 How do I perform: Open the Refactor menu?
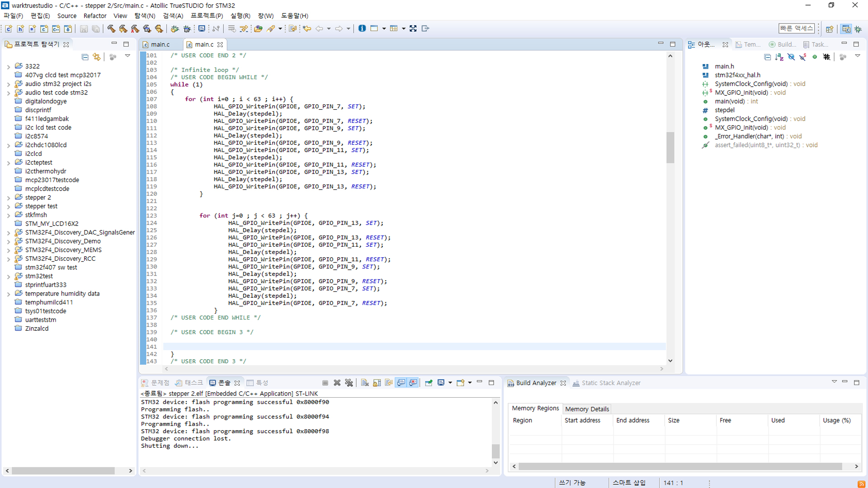(x=94, y=16)
